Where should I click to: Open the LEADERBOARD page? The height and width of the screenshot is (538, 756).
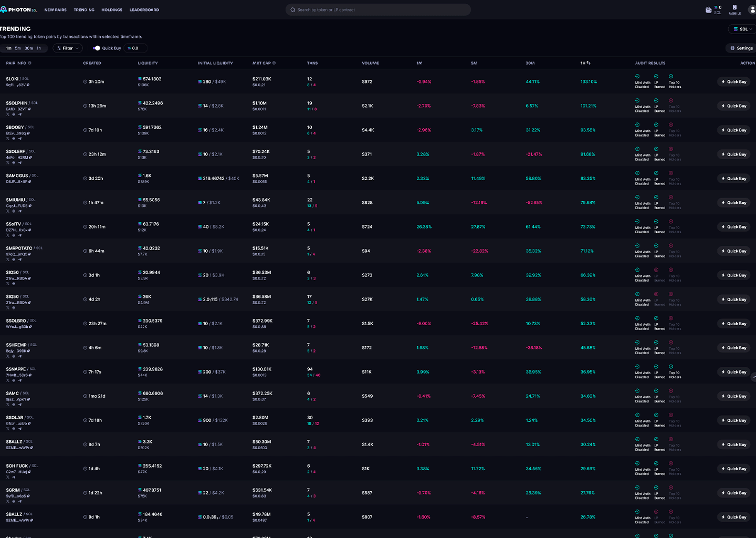(144, 9)
